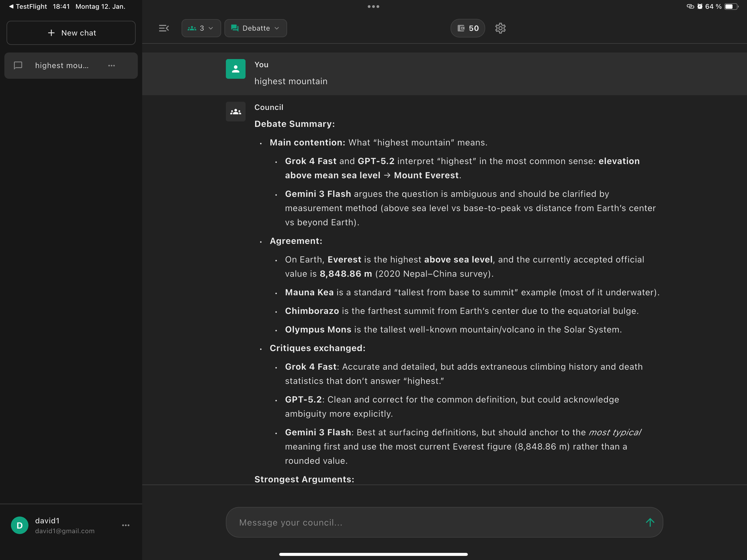Click the chat icon in Debatte dropdown
Screen dimensions: 747x560
(235, 28)
